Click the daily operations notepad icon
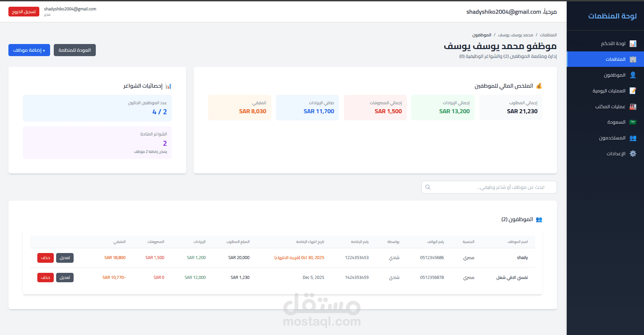The image size is (644, 335). point(633,91)
